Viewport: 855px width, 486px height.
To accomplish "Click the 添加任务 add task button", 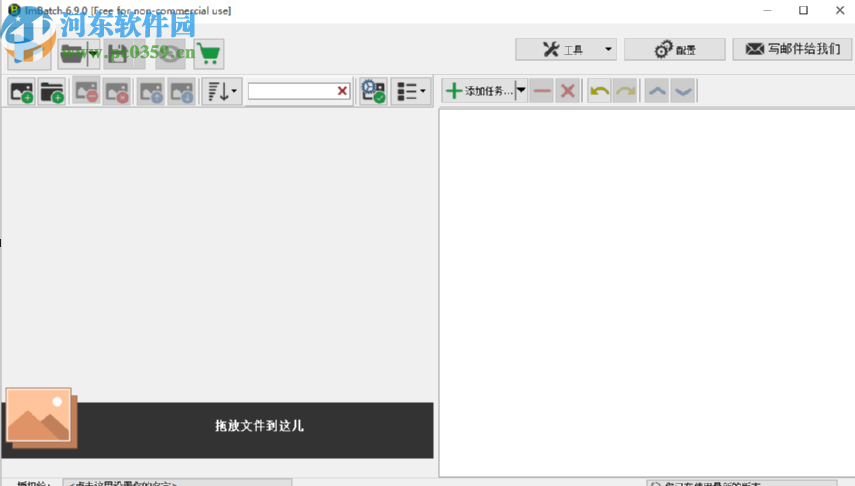I will [479, 91].
